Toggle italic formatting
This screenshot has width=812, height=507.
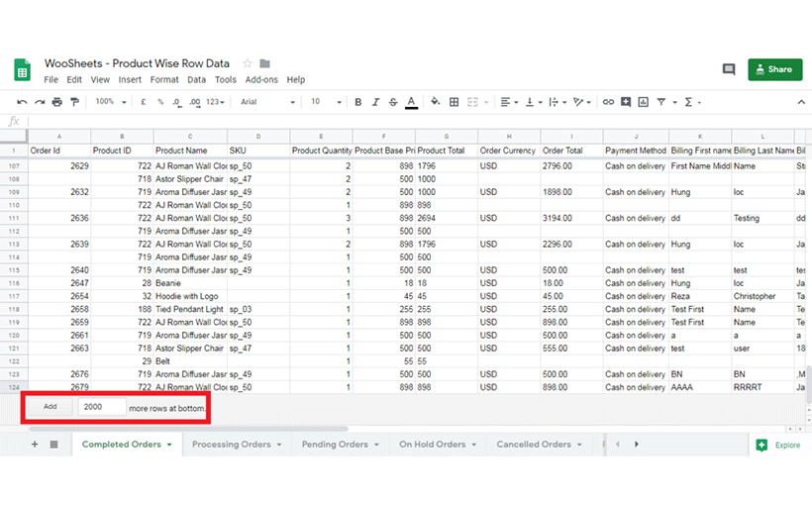coord(375,102)
